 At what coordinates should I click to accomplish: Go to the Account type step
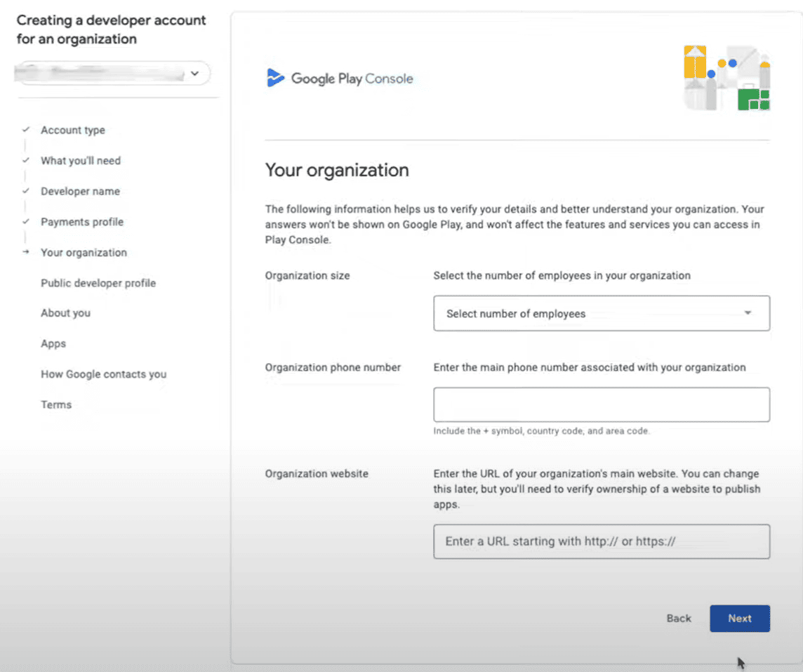point(73,131)
